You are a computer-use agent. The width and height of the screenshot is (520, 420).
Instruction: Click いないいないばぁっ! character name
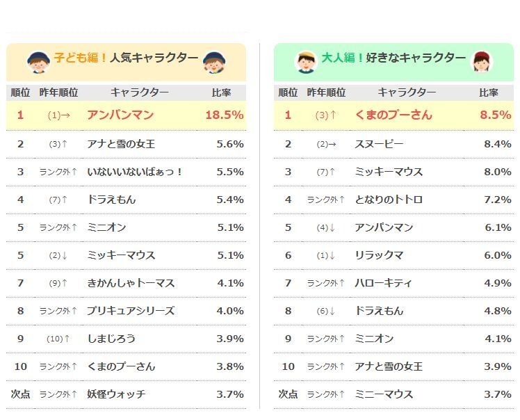[x=135, y=172]
